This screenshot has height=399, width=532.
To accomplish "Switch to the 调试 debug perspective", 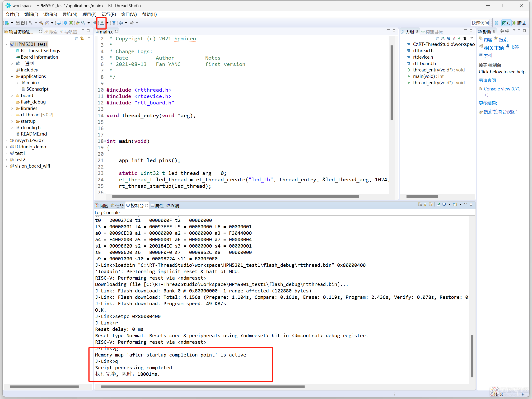I will [519, 23].
